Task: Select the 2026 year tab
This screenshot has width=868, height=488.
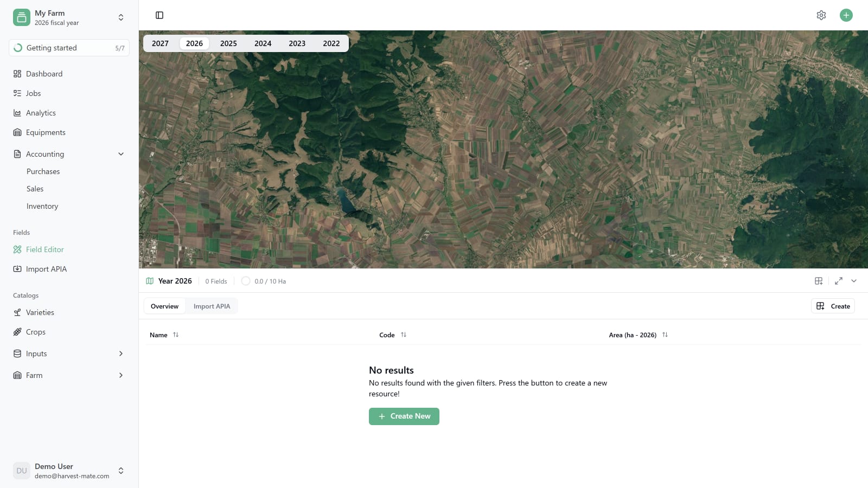Action: click(x=194, y=43)
